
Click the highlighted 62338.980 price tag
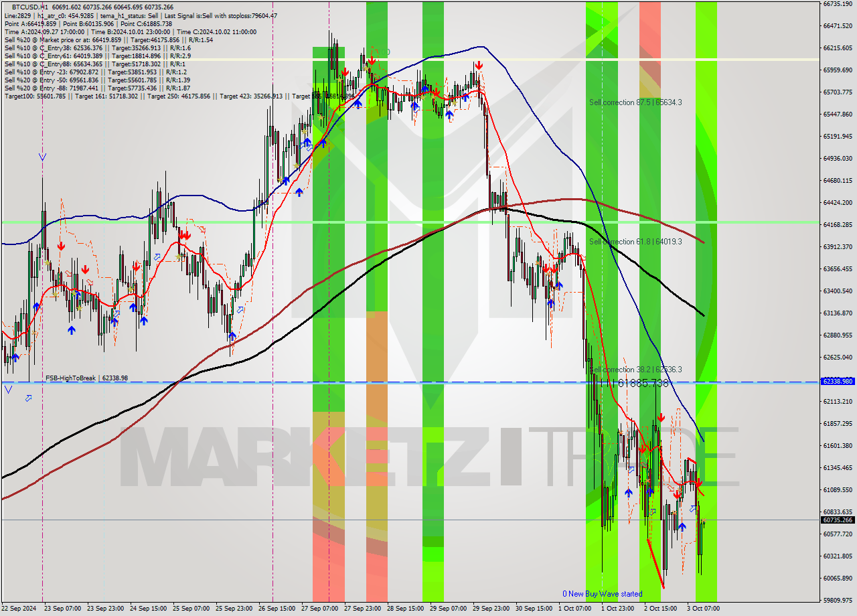(838, 381)
